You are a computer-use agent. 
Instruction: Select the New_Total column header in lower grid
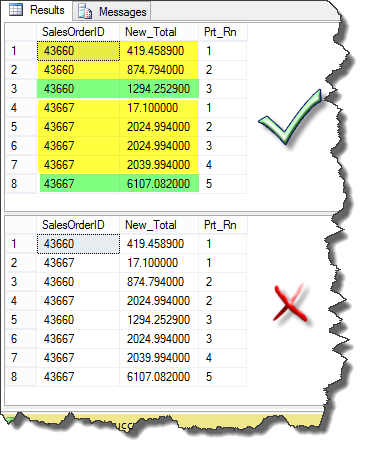(x=159, y=225)
